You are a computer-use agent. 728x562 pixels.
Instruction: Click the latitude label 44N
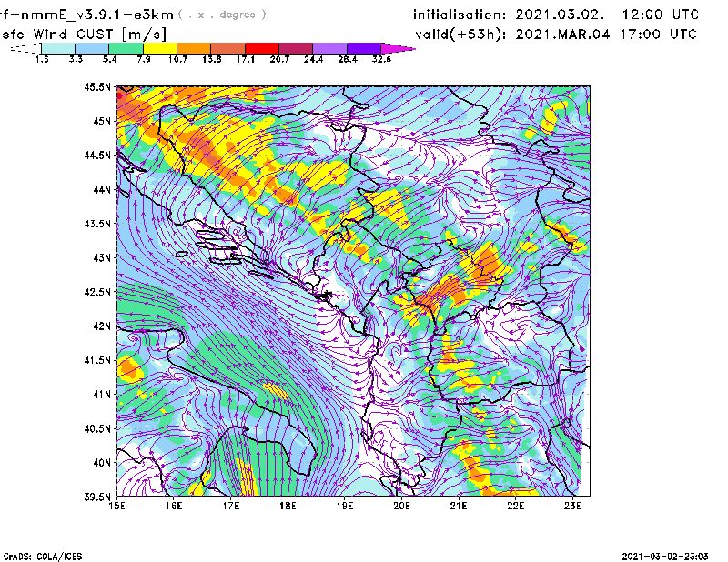[102, 189]
